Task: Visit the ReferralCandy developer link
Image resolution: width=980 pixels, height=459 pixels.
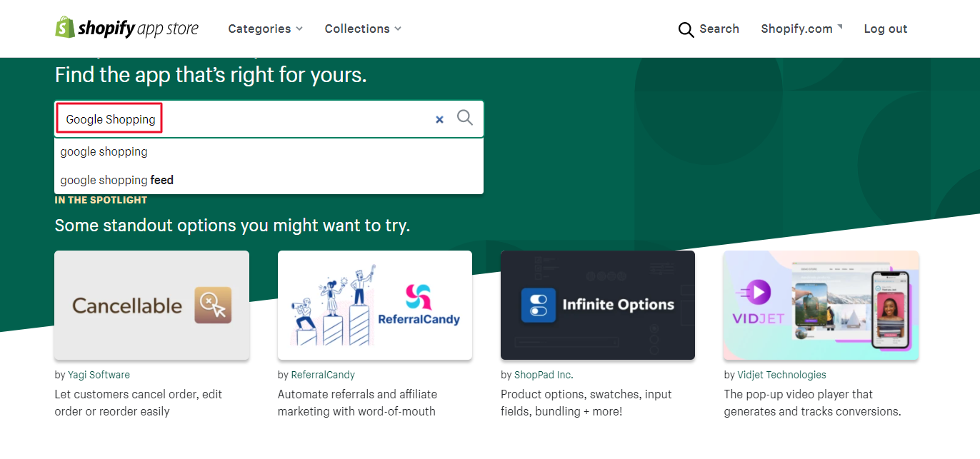Action: click(x=323, y=375)
